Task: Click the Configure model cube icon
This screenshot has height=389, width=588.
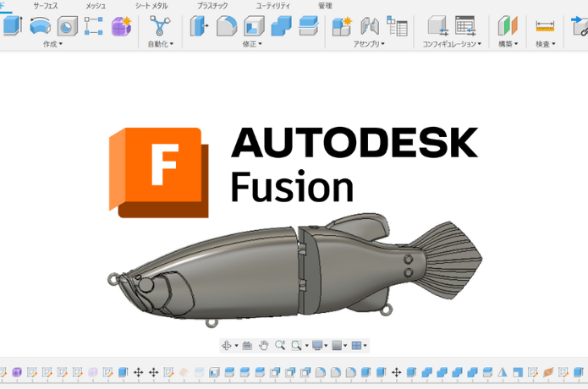Action: point(437,25)
